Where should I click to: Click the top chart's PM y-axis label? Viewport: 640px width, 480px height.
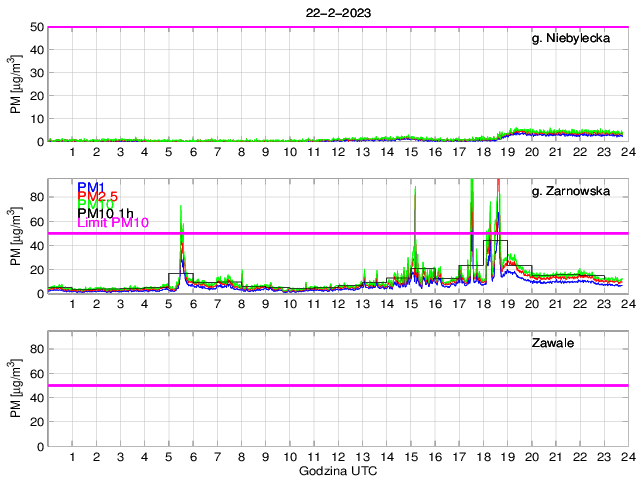pyautogui.click(x=16, y=84)
